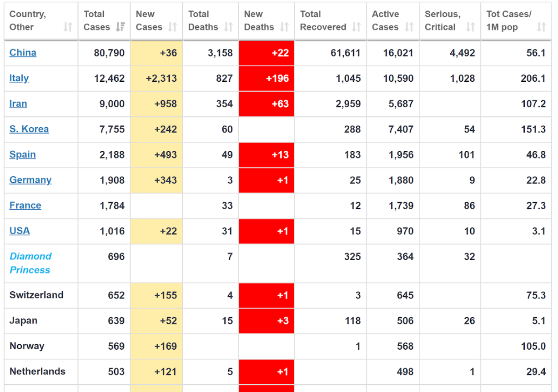Open the China country link
558x392 pixels.
point(23,53)
